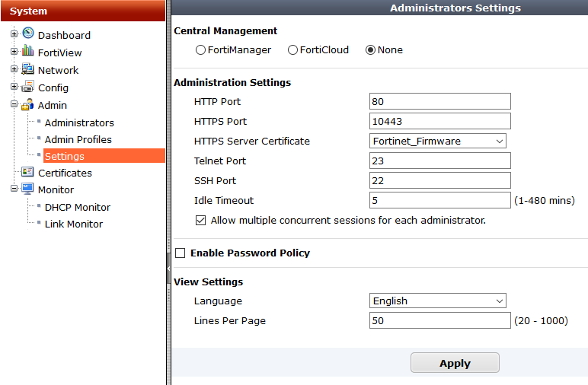Click the Monitor screen icon
This screenshot has width=588, height=385.
pos(28,189)
